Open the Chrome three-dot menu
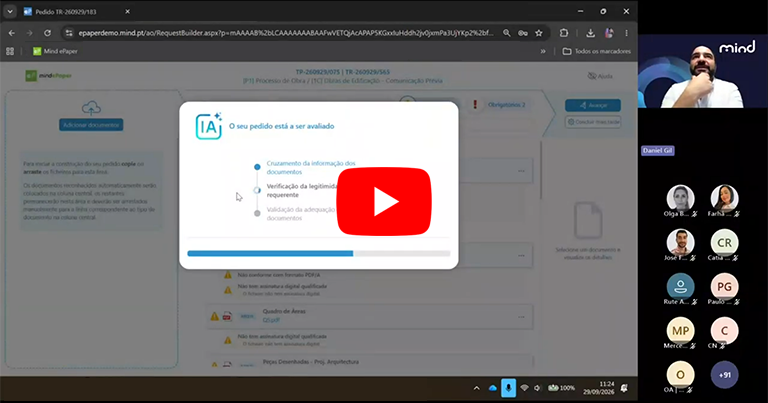The width and height of the screenshot is (768, 403). [x=626, y=33]
